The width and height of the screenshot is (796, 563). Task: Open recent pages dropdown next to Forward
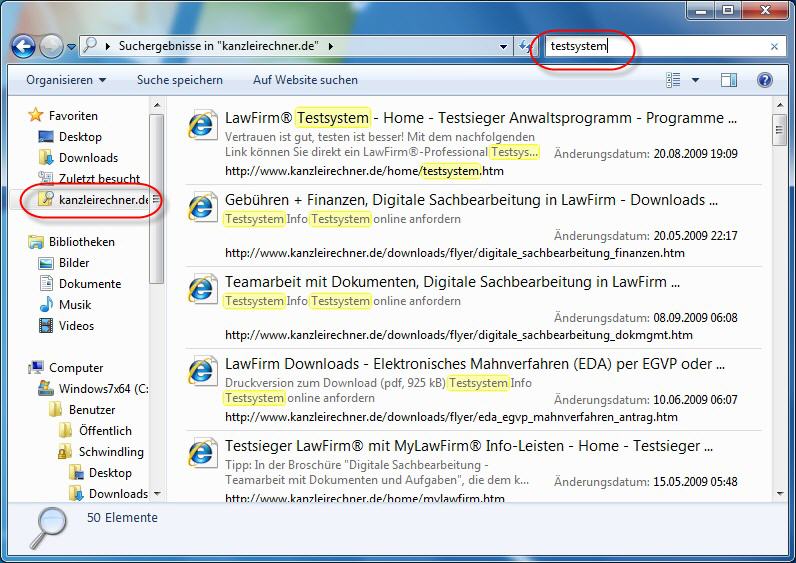72,46
